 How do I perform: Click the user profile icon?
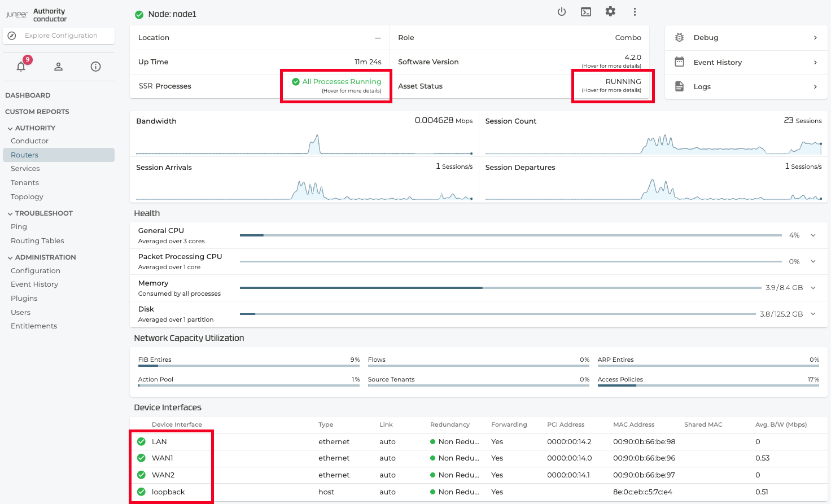coord(58,67)
